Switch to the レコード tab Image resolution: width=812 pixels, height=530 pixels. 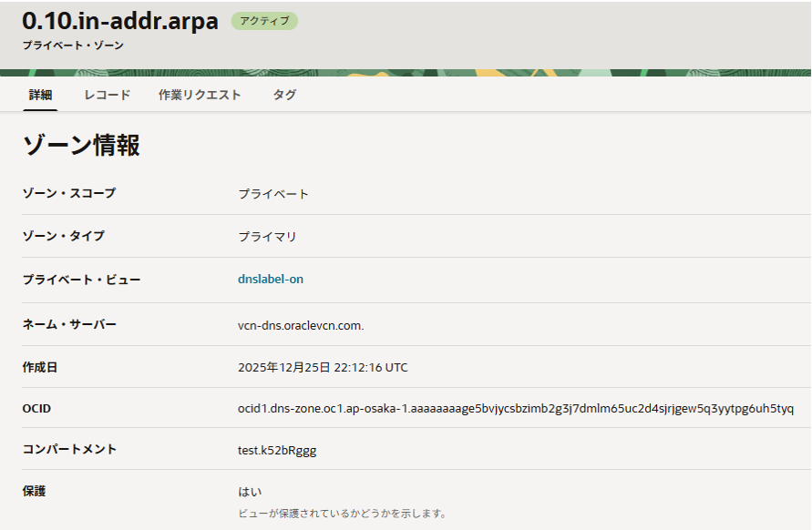[108, 95]
